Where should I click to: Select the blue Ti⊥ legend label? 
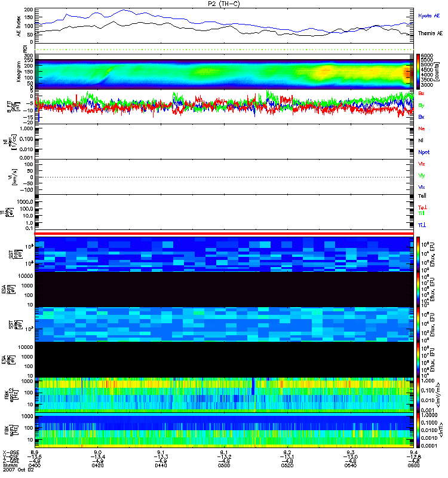[422, 225]
